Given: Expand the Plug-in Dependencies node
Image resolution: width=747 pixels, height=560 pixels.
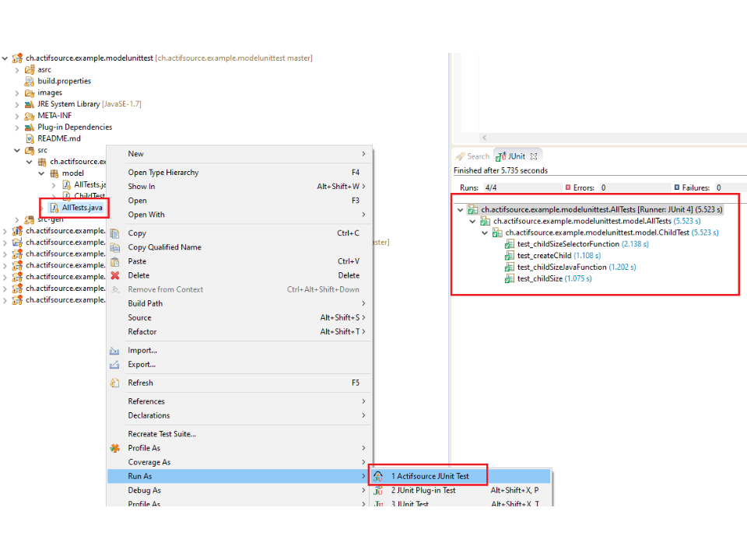Looking at the screenshot, I should pyautogui.click(x=18, y=128).
